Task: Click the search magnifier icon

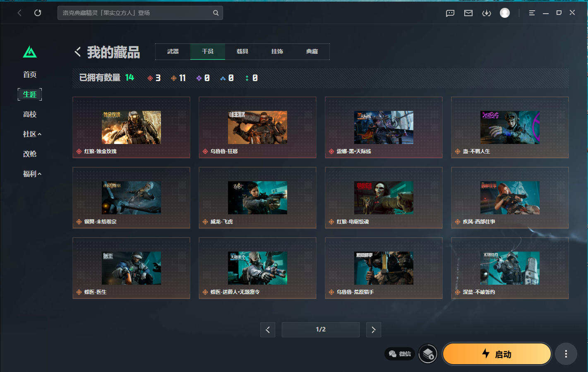Action: click(216, 13)
